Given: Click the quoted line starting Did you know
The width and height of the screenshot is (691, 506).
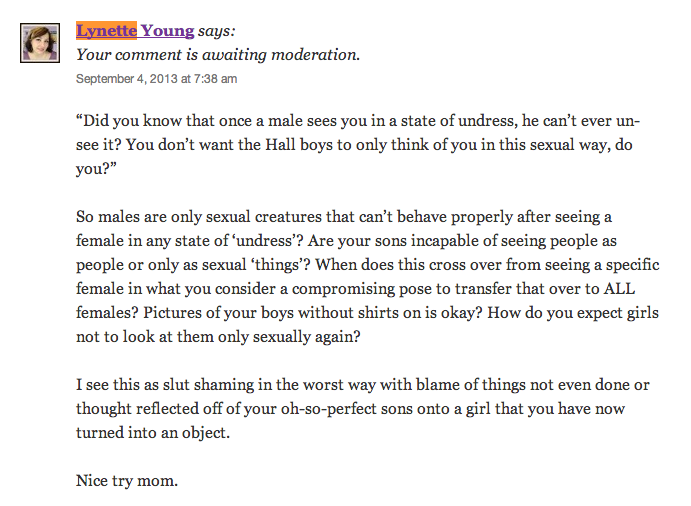Looking at the screenshot, I should 358,121.
